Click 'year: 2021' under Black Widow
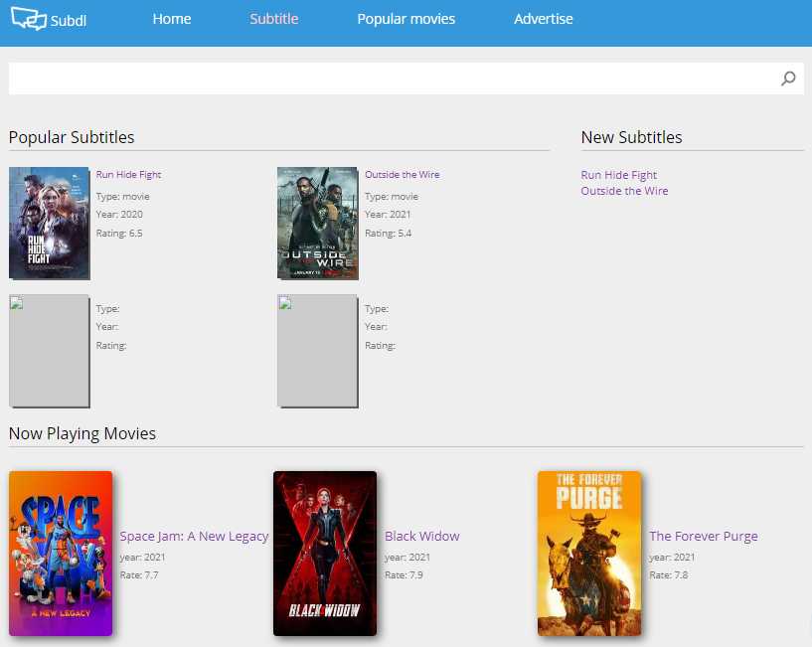 [407, 558]
